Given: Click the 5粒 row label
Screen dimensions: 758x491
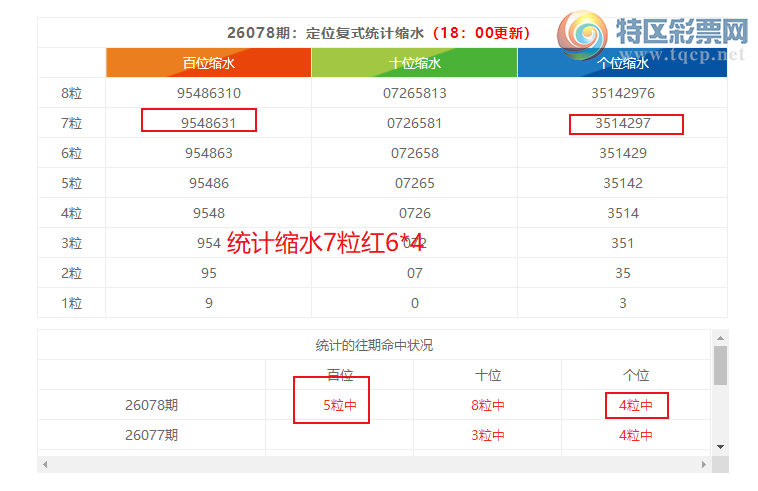Looking at the screenshot, I should tap(72, 183).
